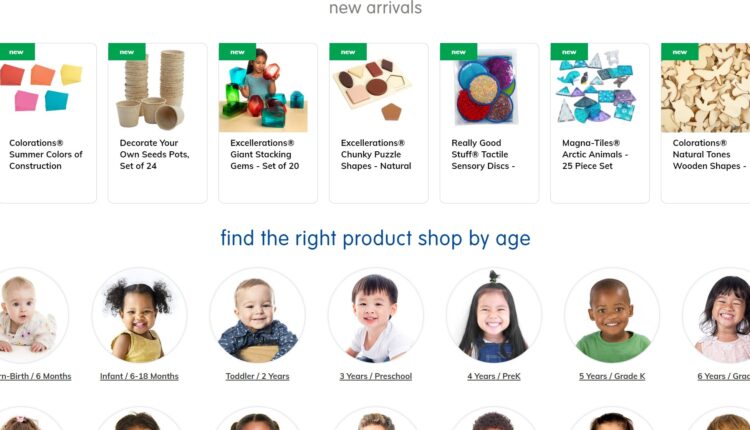The width and height of the screenshot is (750, 430).
Task: Click the infant girl with pigtails photo
Action: pyautogui.click(x=139, y=315)
